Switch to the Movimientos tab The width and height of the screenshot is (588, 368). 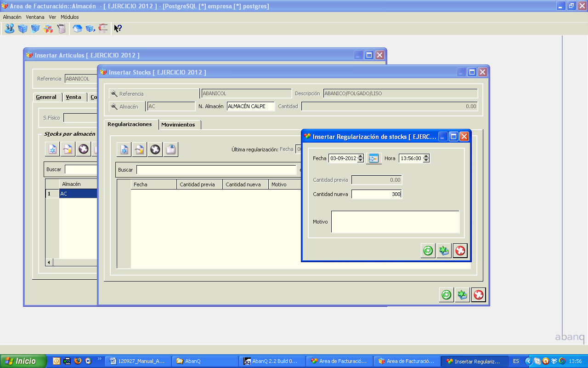178,125
